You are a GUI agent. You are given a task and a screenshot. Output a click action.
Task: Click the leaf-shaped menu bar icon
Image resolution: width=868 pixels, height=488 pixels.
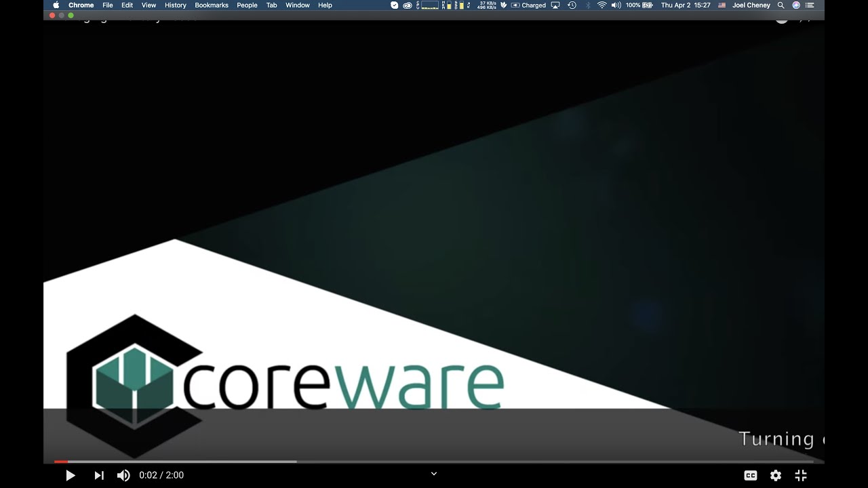click(x=503, y=5)
